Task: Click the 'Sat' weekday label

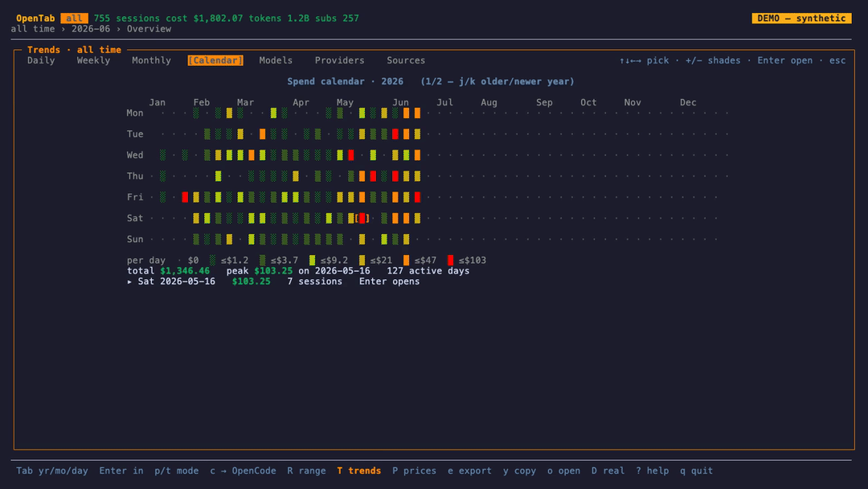Action: 135,218
